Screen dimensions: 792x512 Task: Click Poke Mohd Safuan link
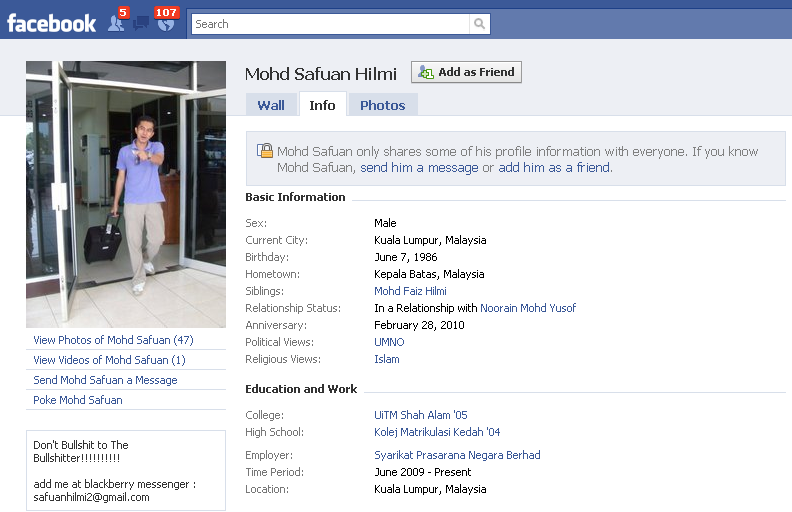tap(78, 400)
